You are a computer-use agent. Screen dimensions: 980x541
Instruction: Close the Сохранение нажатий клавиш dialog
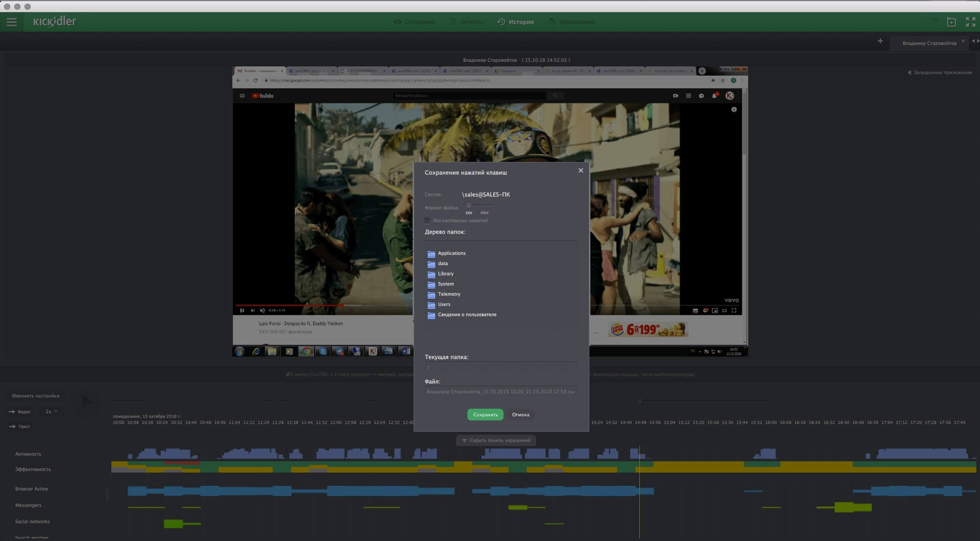click(581, 171)
